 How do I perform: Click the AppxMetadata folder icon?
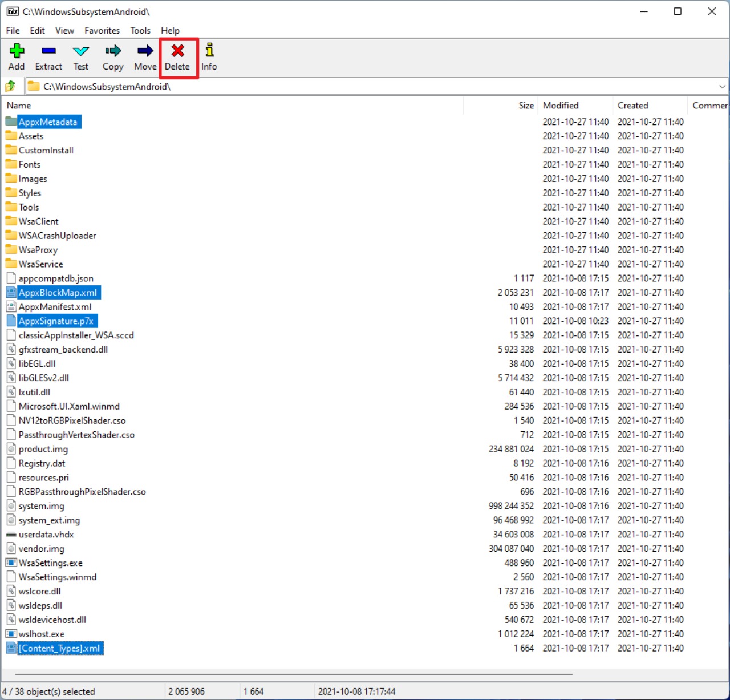point(11,122)
